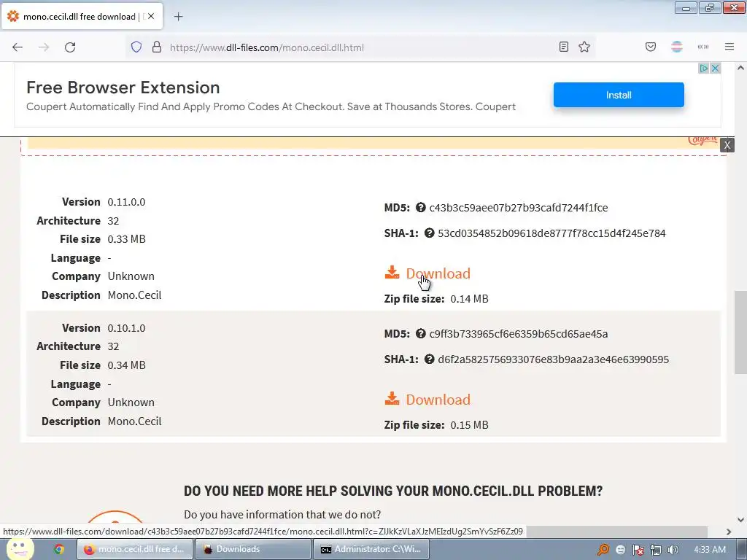Open SHA-1 help for version 0.11.0.0
Viewport: 747px width, 560px height.
(429, 233)
